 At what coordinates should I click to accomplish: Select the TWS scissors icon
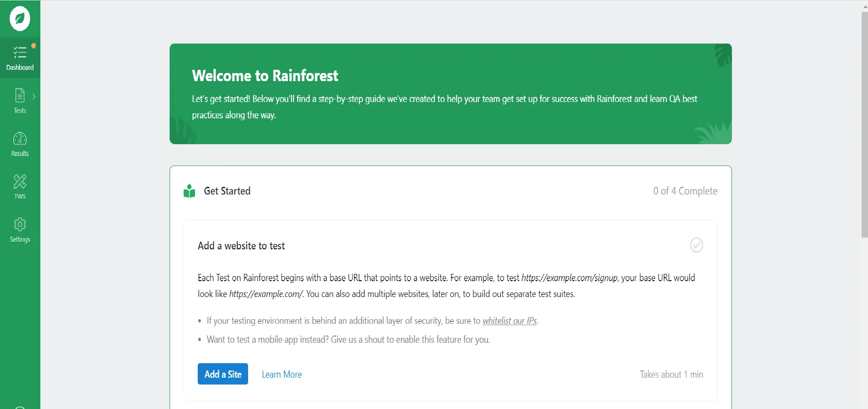click(20, 181)
